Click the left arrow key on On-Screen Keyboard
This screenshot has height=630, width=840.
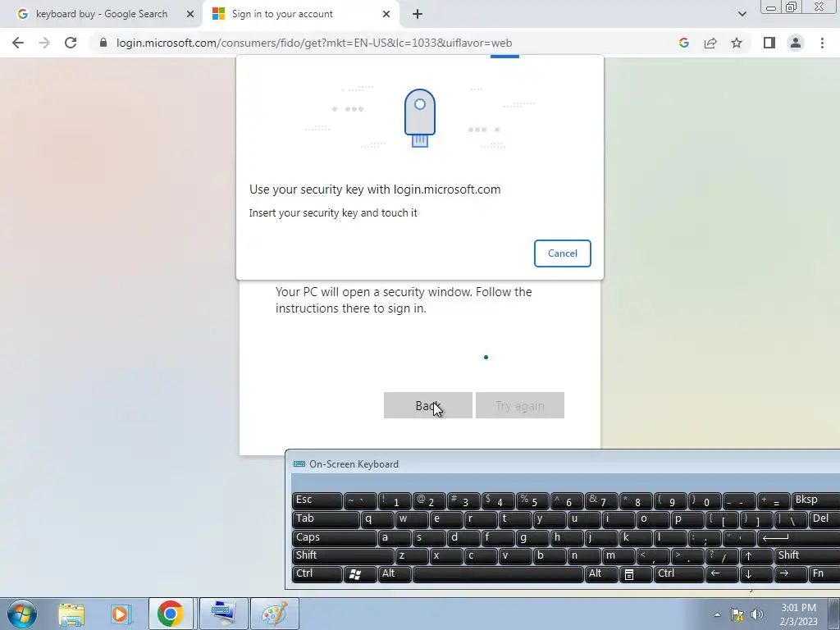click(x=722, y=574)
